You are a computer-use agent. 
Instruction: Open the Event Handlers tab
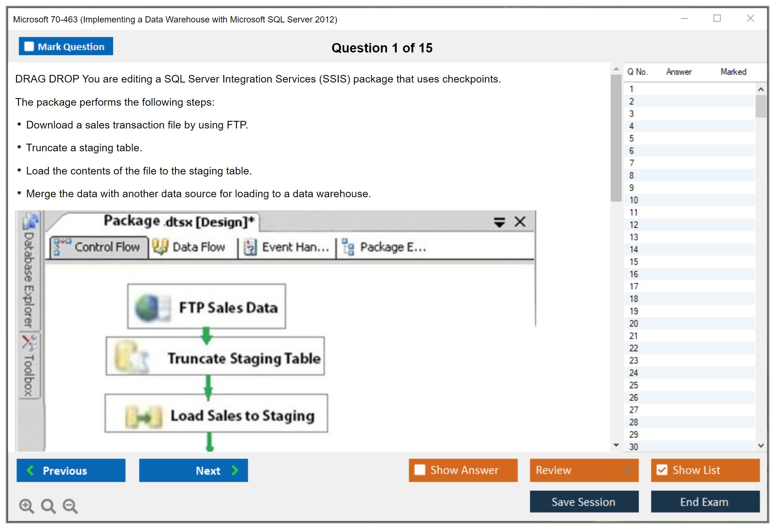[x=286, y=247]
